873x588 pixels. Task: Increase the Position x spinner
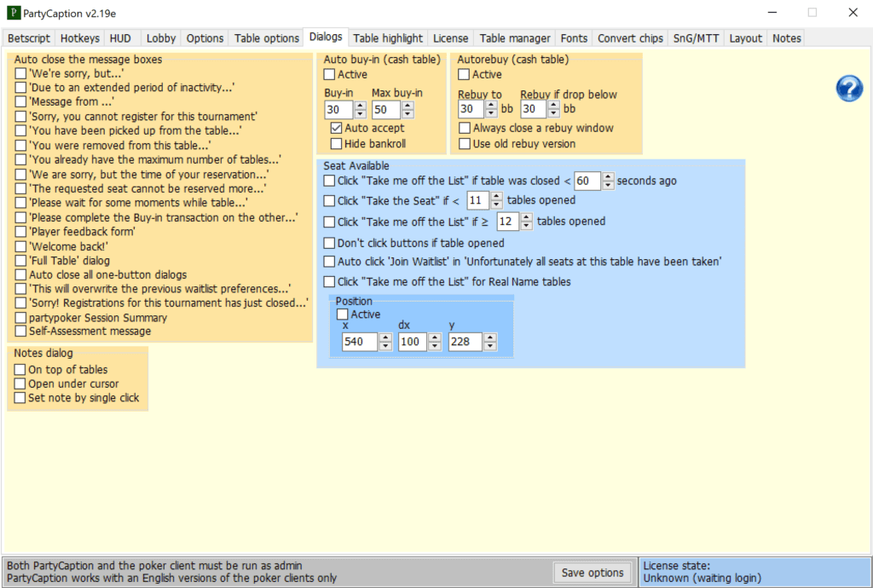[x=385, y=337]
